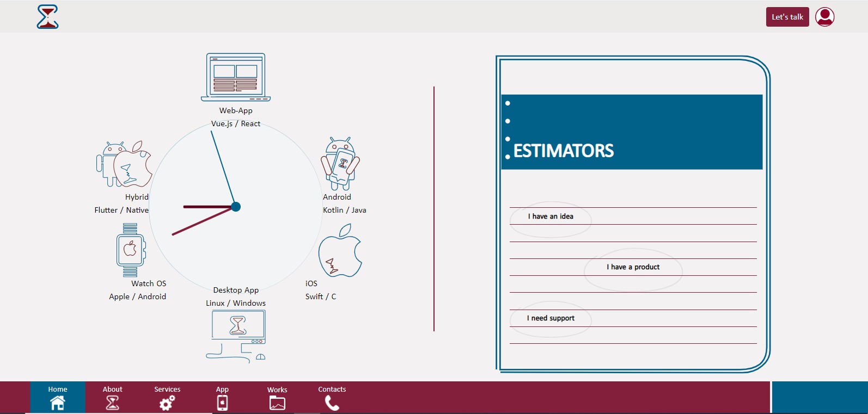
Task: Open the About tab label
Action: point(113,389)
